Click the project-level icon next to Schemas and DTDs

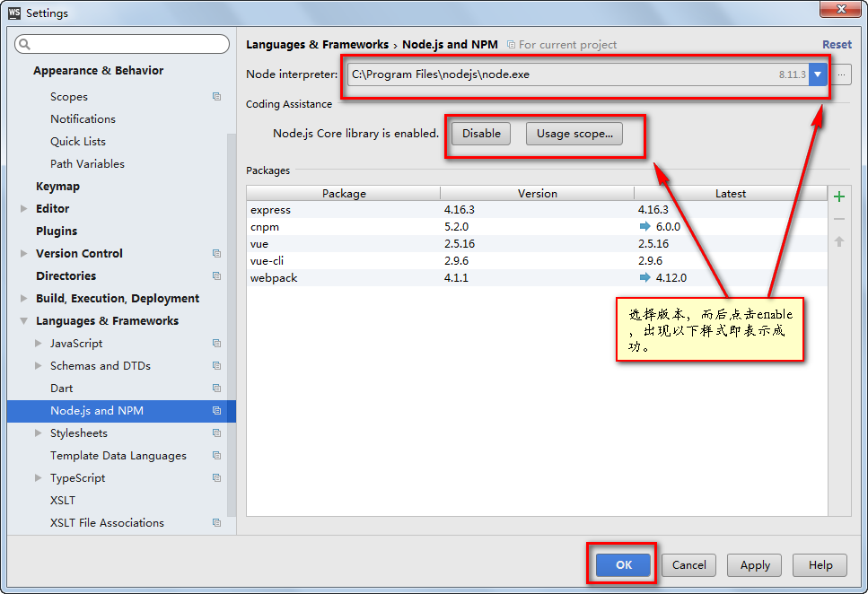pos(216,366)
